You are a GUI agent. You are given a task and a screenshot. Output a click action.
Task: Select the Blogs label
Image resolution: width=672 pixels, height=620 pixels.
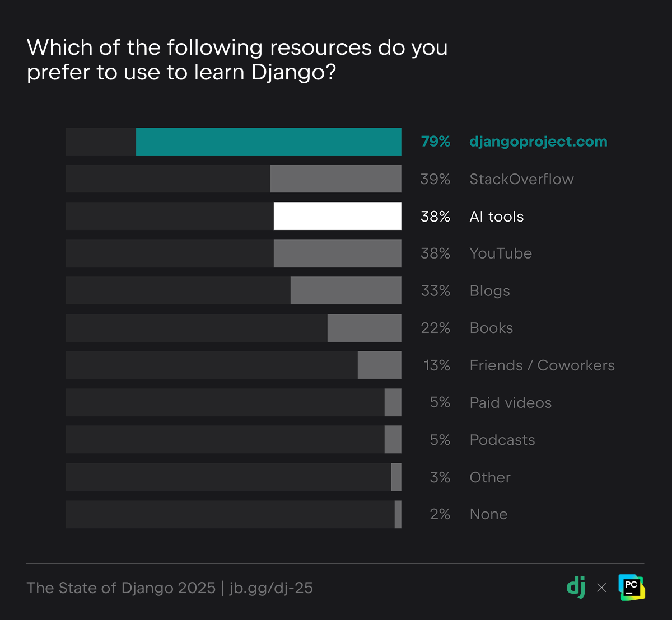coord(489,291)
